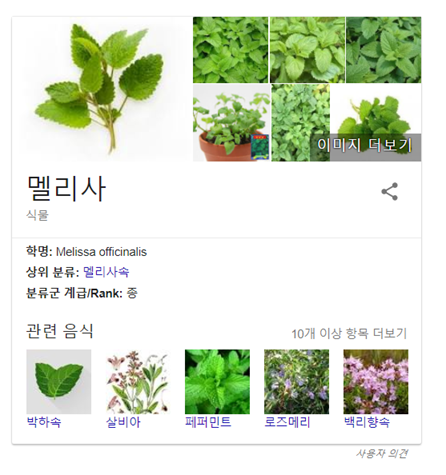Open the 박하속 text link
This screenshot has height=475, width=446.
(x=44, y=422)
